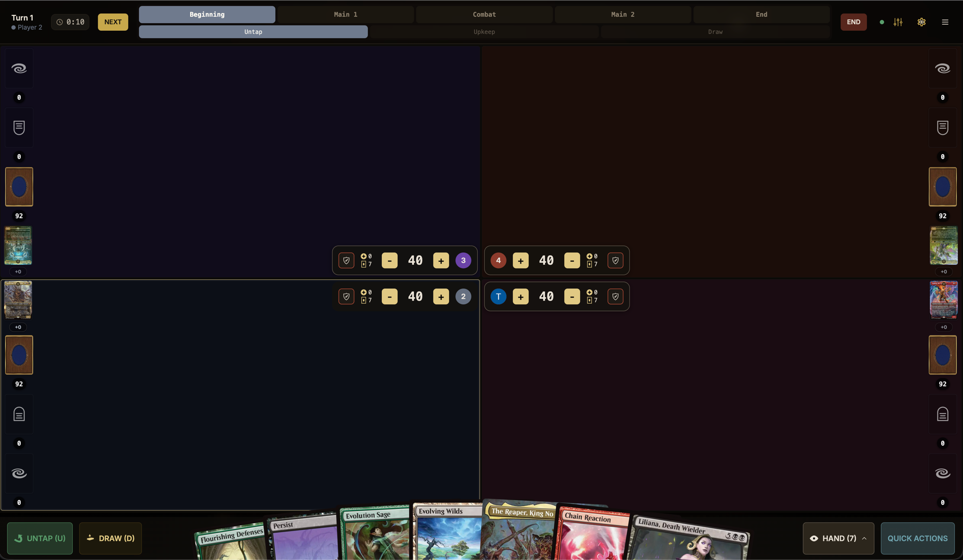Expand the Draw step

716,32
